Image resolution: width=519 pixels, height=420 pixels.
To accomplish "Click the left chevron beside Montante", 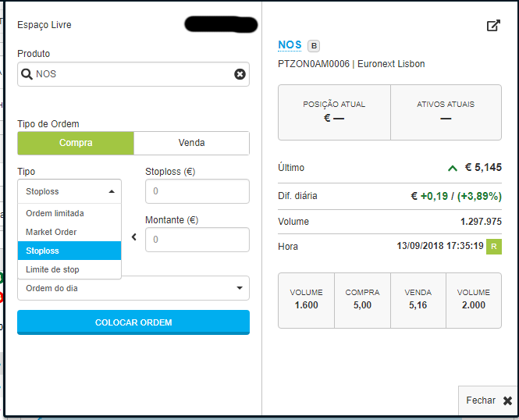I will pos(134,237).
